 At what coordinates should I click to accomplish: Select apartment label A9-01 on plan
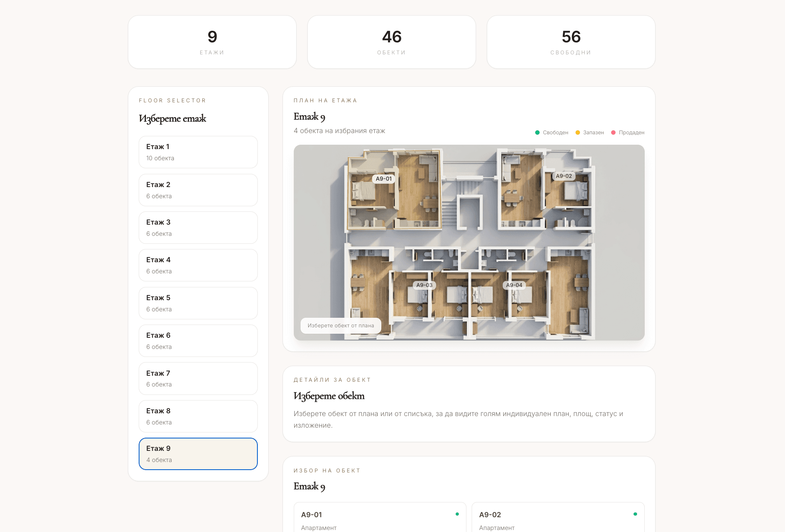tap(384, 179)
